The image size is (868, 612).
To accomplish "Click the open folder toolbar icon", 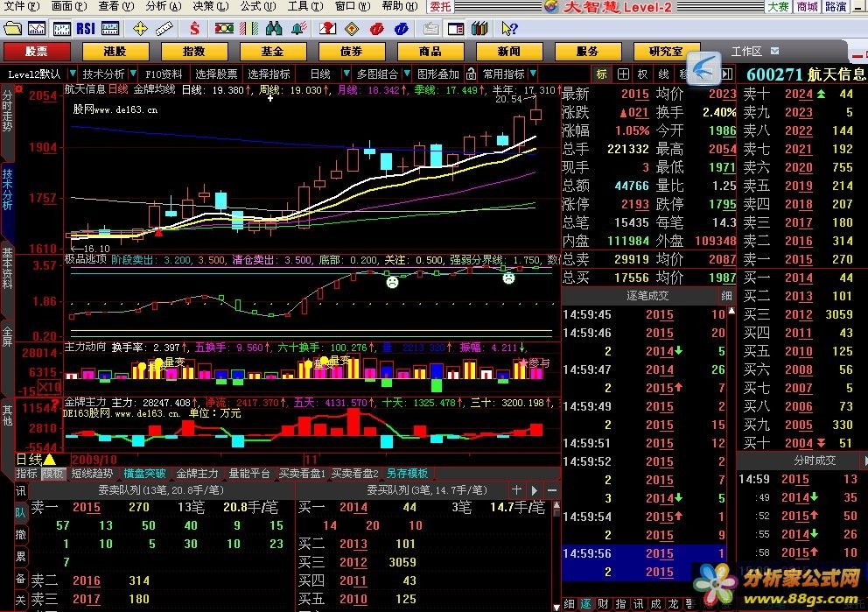I will (x=12, y=28).
